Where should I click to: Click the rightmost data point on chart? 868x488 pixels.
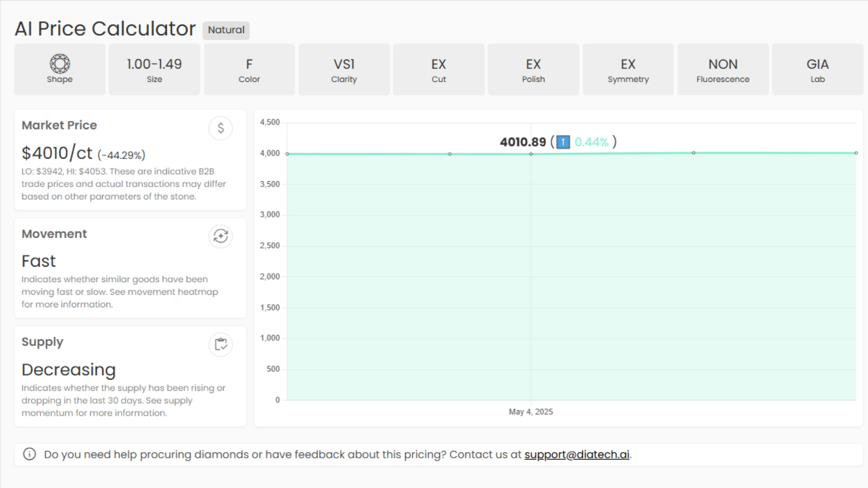(856, 153)
